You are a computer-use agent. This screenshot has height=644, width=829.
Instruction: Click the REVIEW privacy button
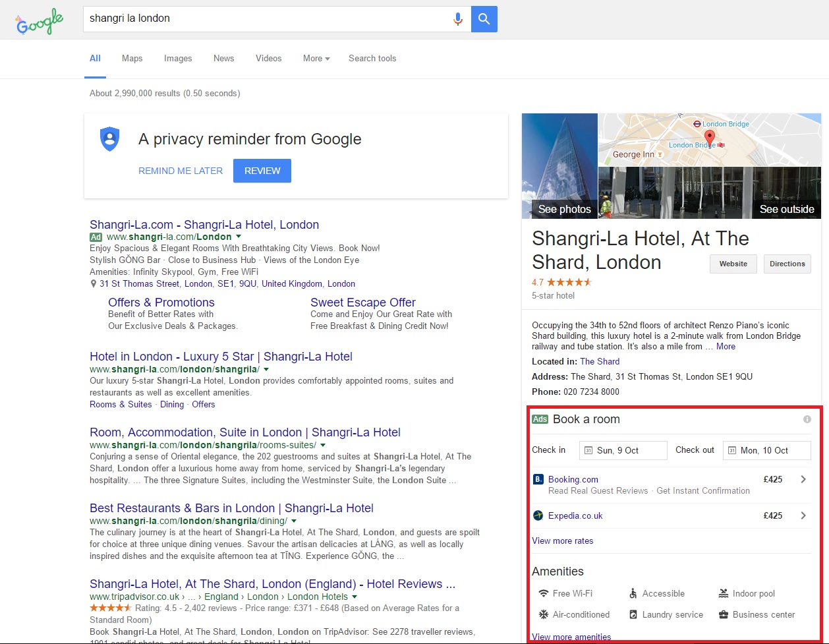[x=262, y=171]
